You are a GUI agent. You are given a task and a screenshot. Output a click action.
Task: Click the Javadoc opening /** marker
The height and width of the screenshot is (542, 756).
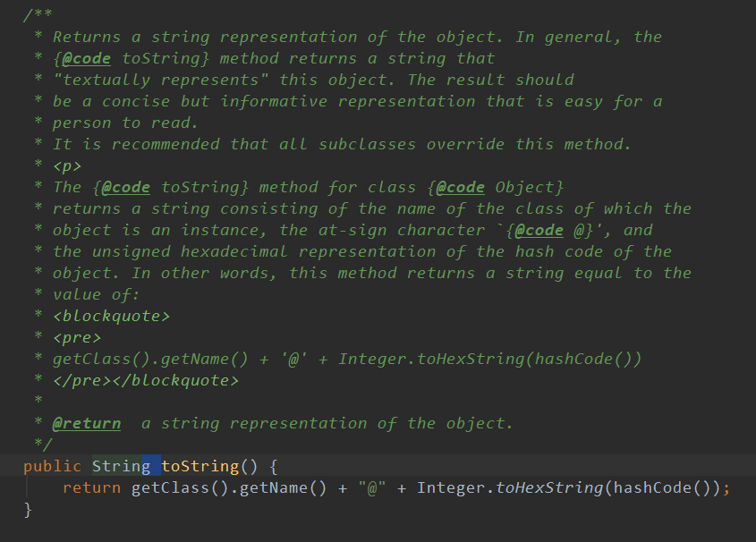pos(42,16)
